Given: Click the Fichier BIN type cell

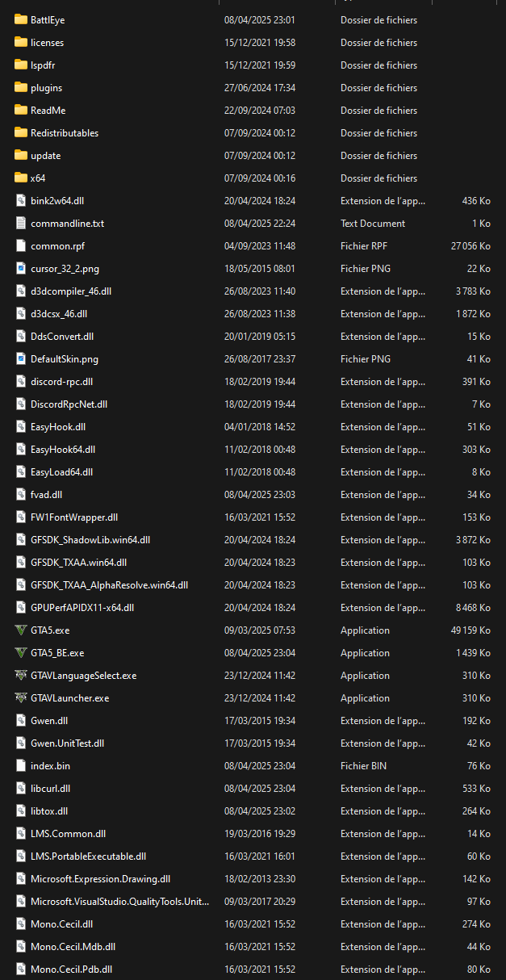Looking at the screenshot, I should click(x=363, y=765).
